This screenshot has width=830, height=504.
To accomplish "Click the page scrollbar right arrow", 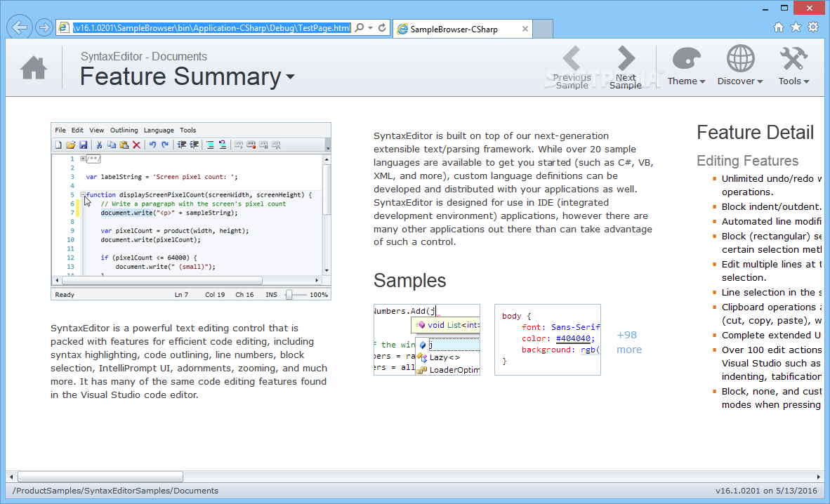I will (x=818, y=477).
